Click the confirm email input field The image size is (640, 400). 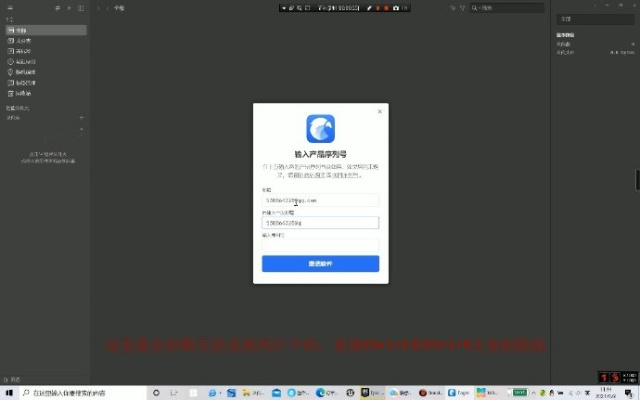(320, 222)
